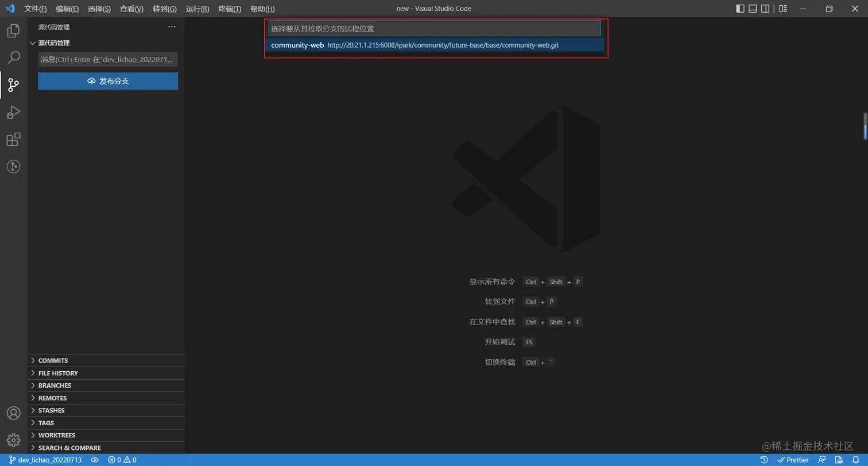868x466 pixels.
Task: Click the 显示所有命令 shortcut label
Action: coord(492,282)
